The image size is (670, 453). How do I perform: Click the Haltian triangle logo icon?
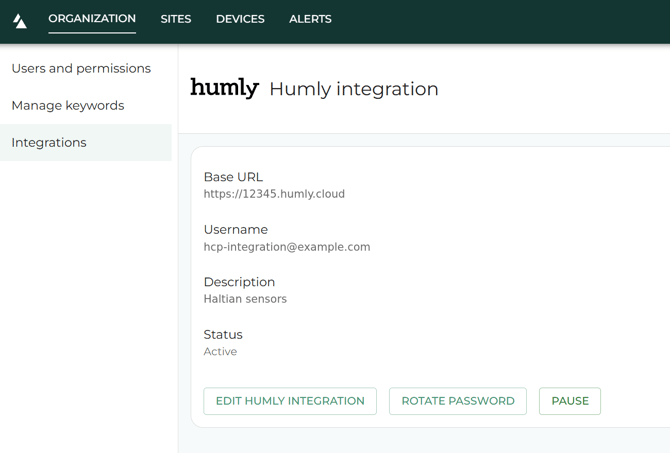[x=20, y=21]
